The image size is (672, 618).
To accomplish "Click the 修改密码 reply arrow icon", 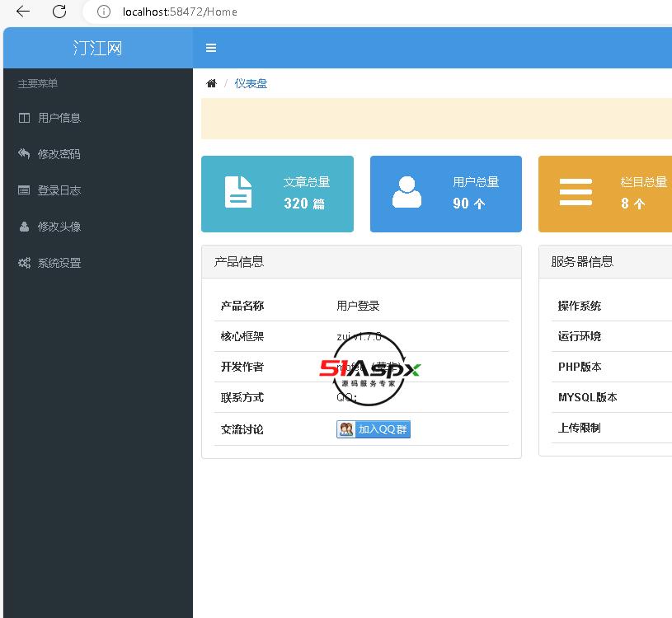I will (x=24, y=154).
